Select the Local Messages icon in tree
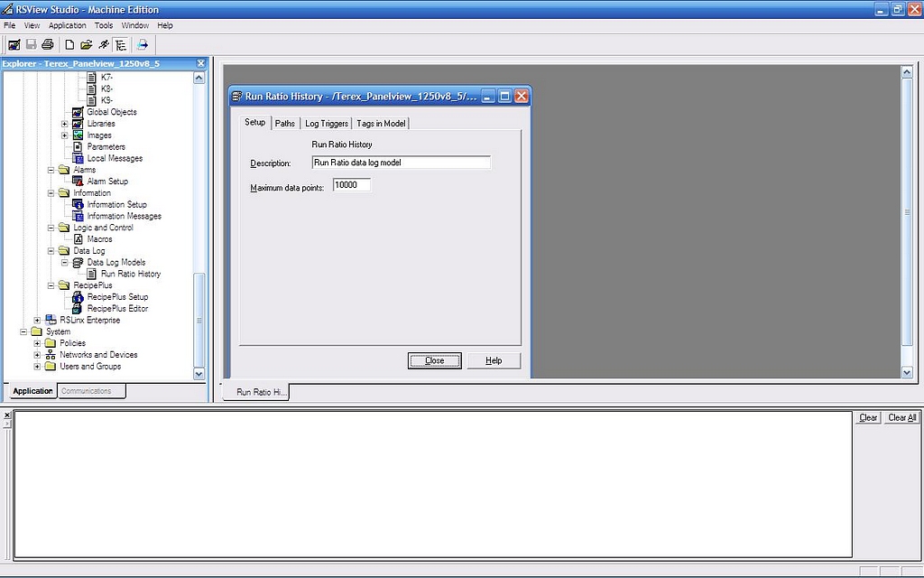Image resolution: width=924 pixels, height=578 pixels. (78, 158)
